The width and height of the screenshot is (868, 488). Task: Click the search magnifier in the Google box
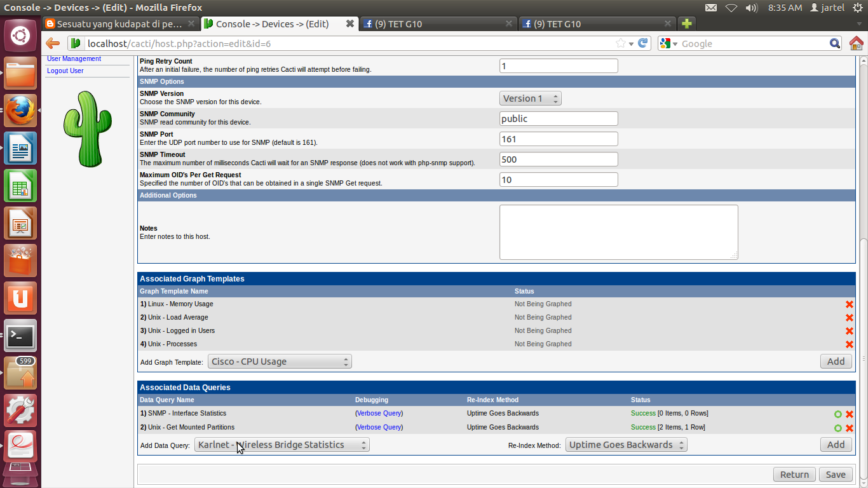(x=836, y=43)
